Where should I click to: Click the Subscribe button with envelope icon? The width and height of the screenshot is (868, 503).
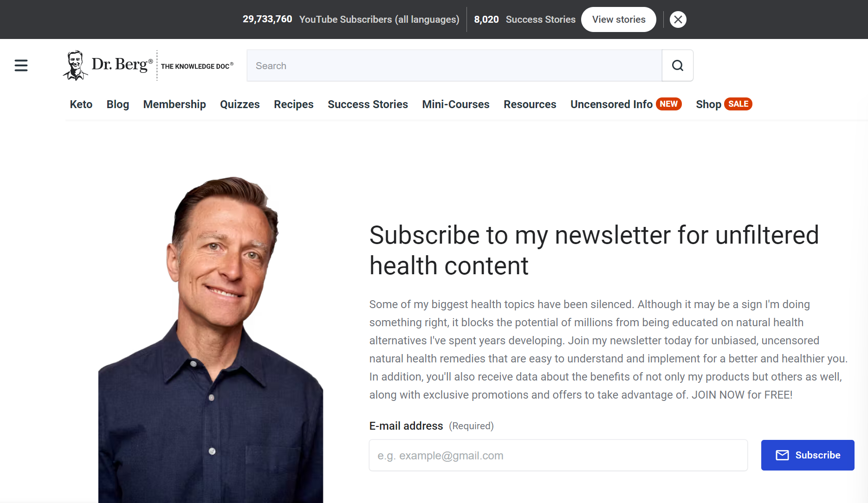coord(808,455)
